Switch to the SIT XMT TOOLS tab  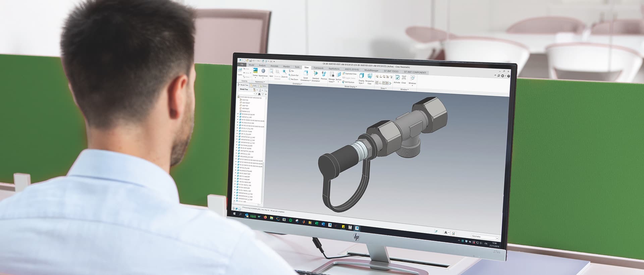[x=391, y=71]
